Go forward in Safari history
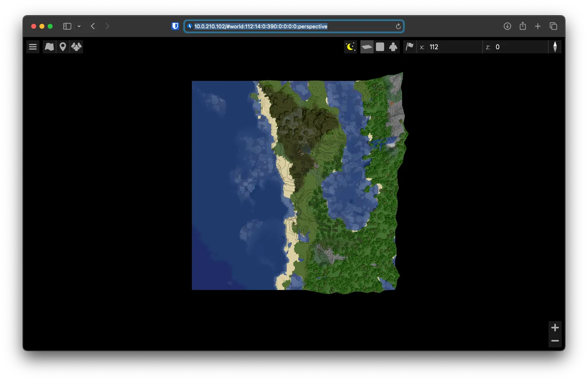 pyautogui.click(x=107, y=26)
